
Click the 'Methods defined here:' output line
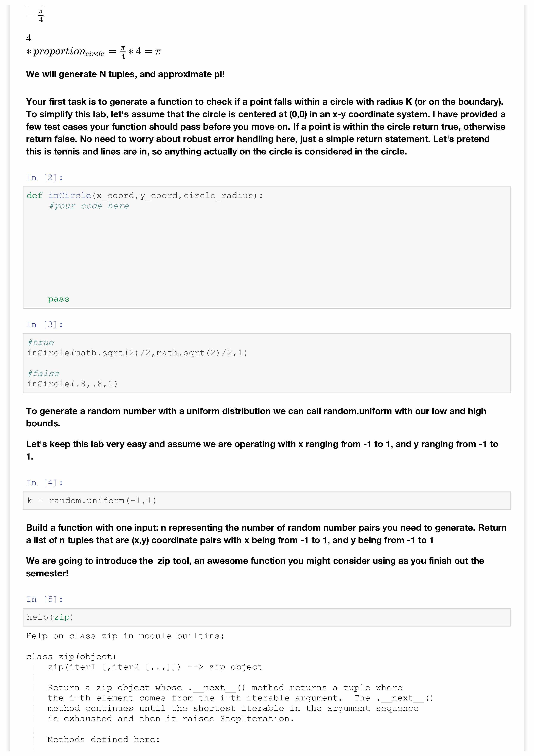point(104,740)
